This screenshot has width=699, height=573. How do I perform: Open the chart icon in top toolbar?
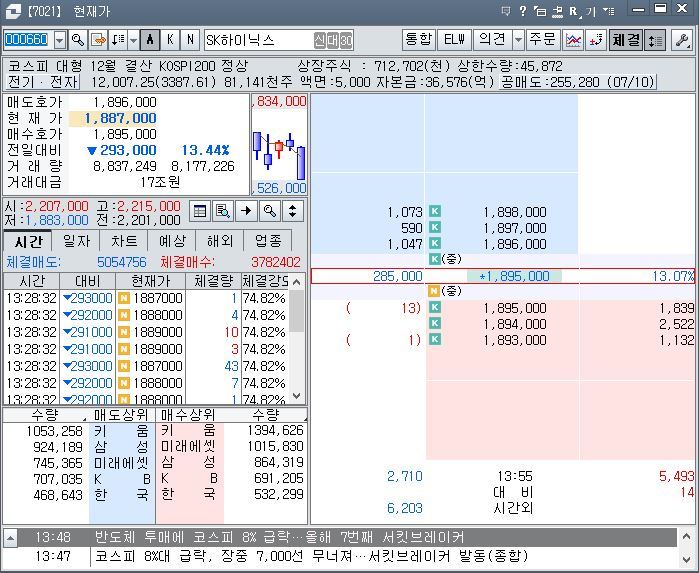click(573, 40)
